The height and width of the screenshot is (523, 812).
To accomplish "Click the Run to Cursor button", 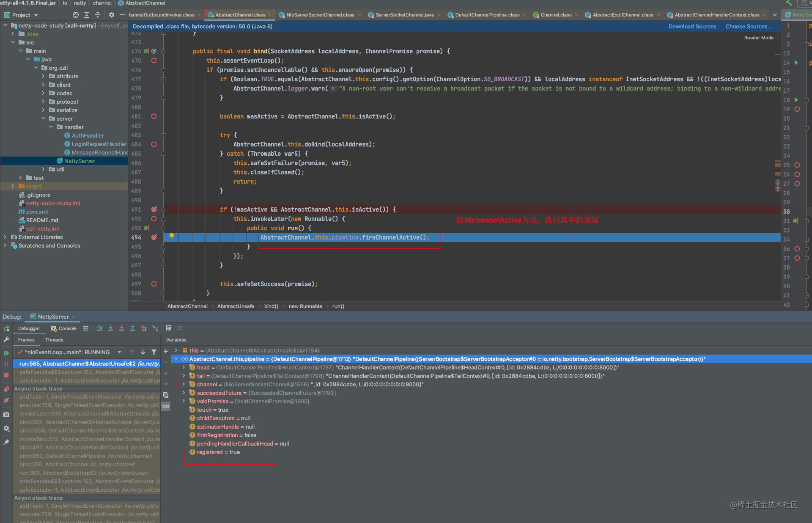I will [x=155, y=328].
